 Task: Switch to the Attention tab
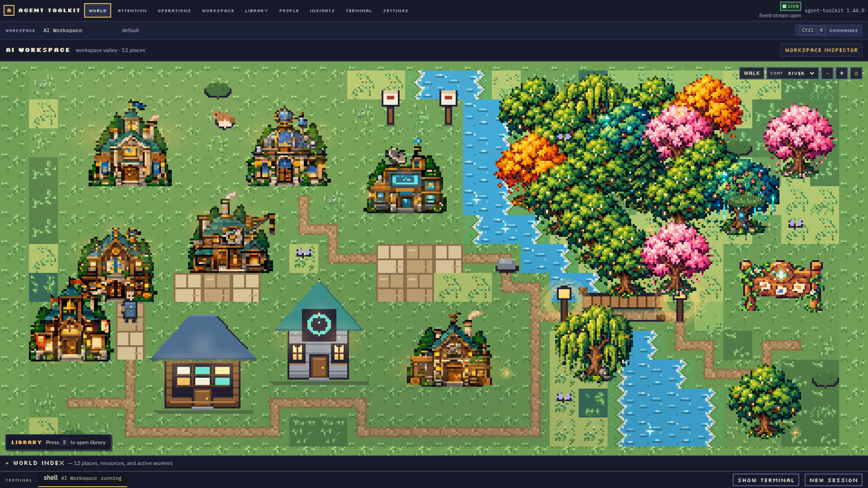point(132,10)
